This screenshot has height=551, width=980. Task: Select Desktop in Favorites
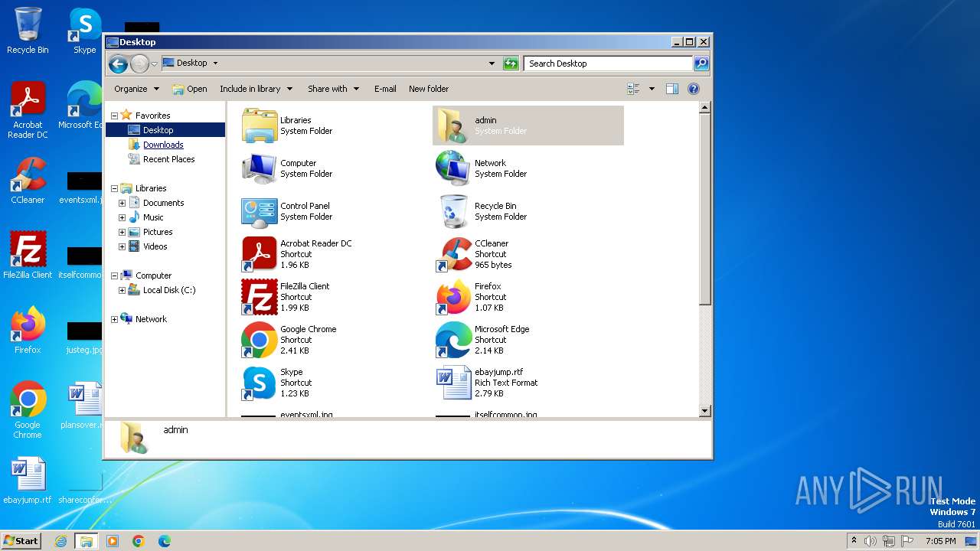click(x=158, y=130)
